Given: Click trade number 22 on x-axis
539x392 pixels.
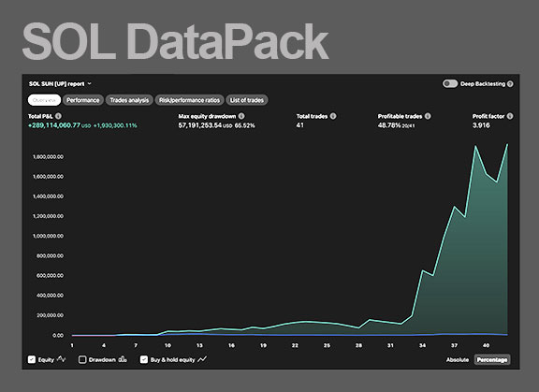Looking at the screenshot, I should pos(295,345).
